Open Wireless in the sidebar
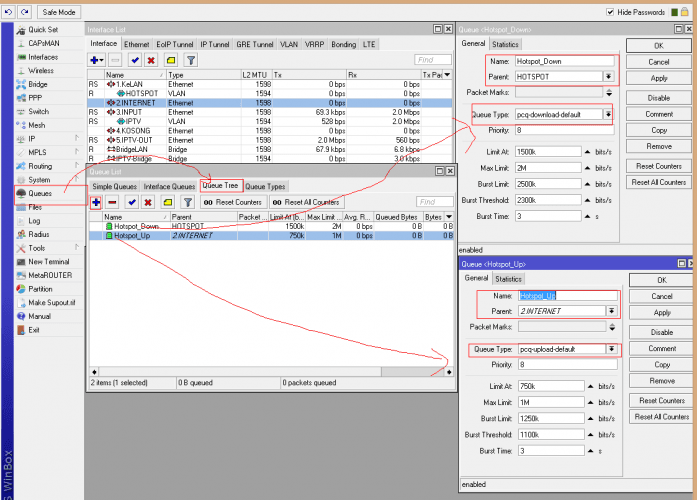The image size is (697, 500). (x=40, y=71)
